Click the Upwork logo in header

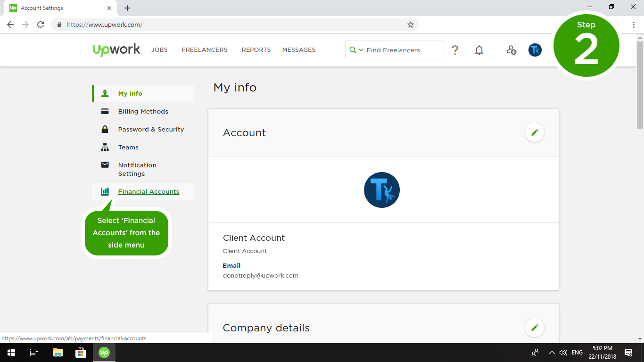coord(116,49)
